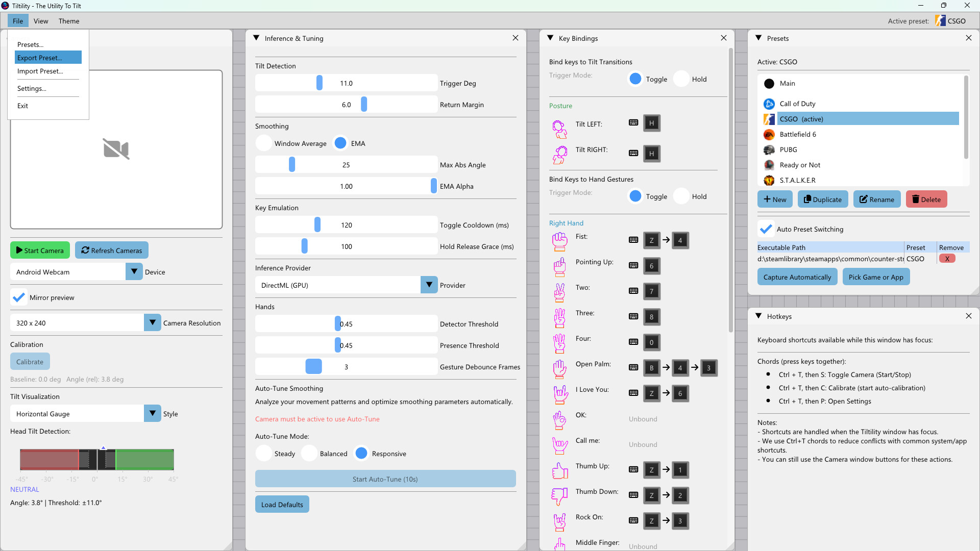Click the PUBG preset icon

[769, 149]
